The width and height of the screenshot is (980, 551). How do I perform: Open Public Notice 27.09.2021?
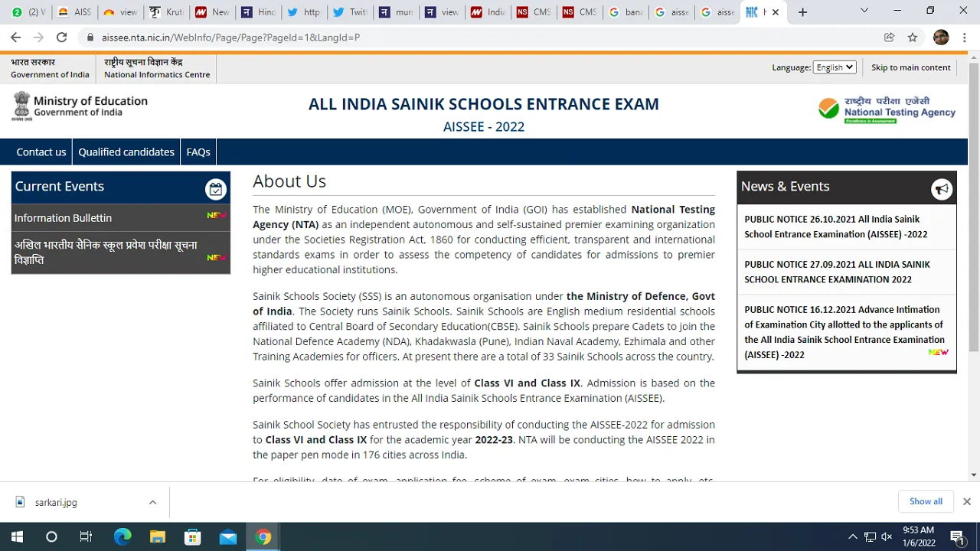(x=837, y=272)
